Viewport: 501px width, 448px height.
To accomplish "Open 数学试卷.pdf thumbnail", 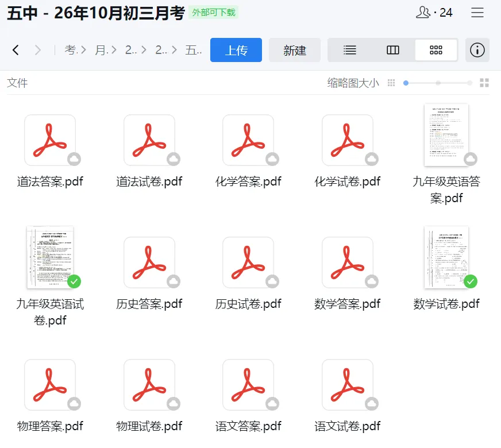I will click(446, 257).
